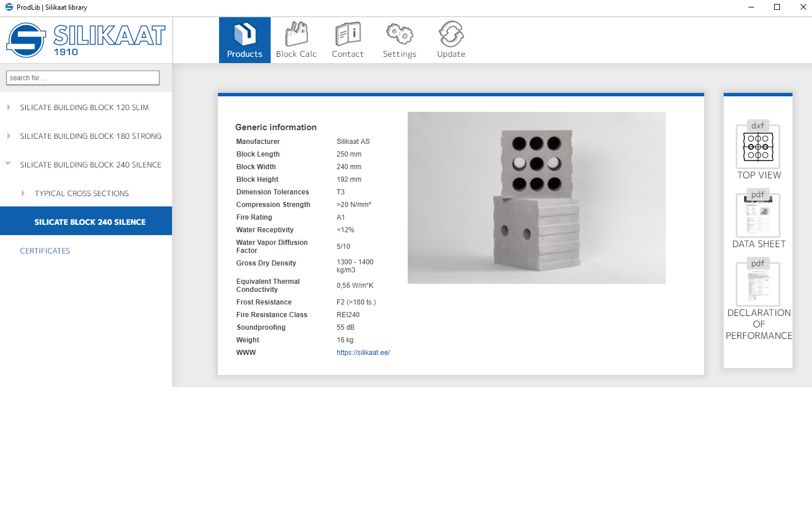Select TYPICAL CROSS SECTIONS item
This screenshot has height=527, width=812.
[81, 193]
